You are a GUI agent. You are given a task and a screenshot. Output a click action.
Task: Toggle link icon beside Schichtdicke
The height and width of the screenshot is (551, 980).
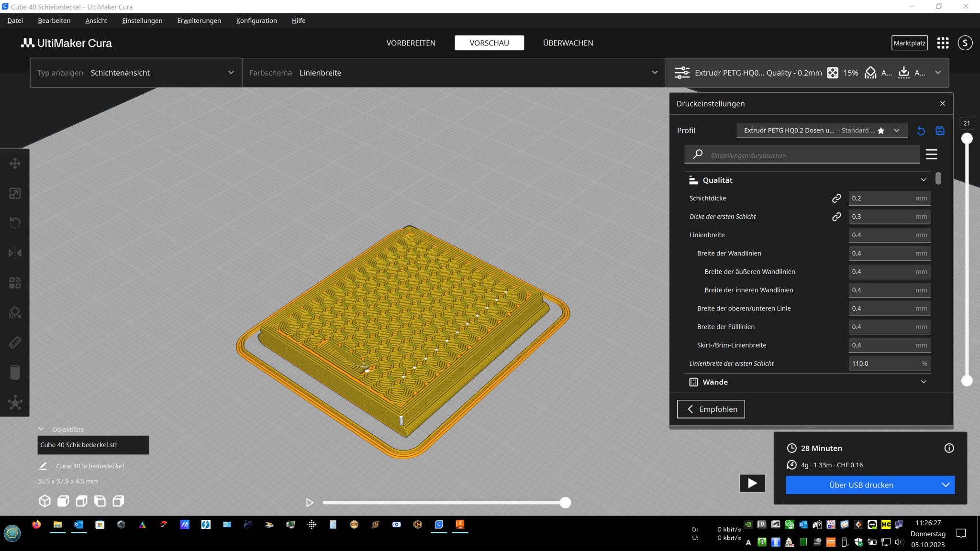click(836, 198)
